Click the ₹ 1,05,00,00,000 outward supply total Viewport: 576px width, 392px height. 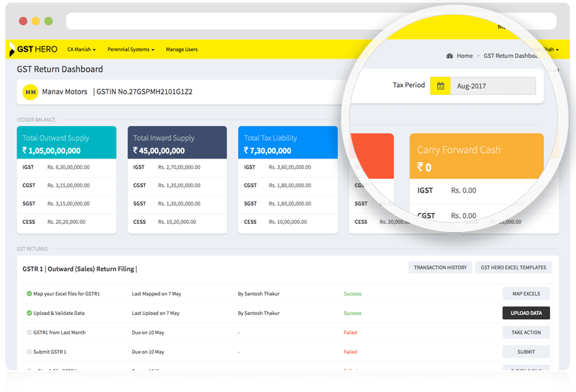pos(52,150)
